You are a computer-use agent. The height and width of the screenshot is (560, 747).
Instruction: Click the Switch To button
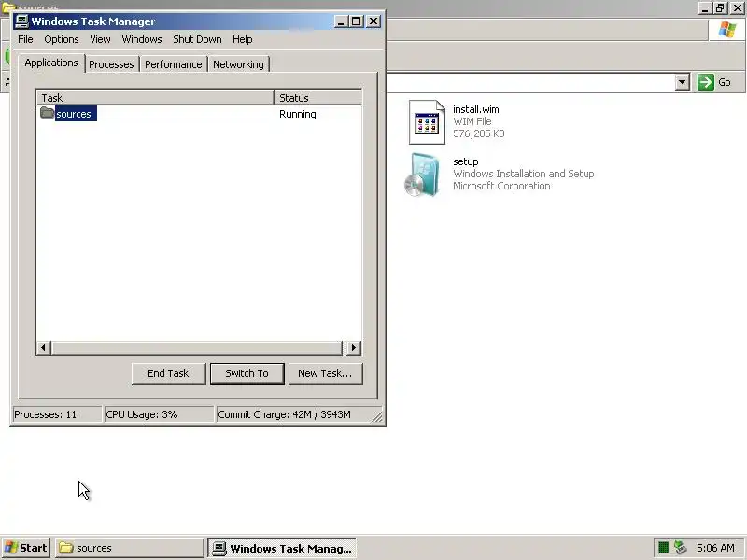coord(247,373)
